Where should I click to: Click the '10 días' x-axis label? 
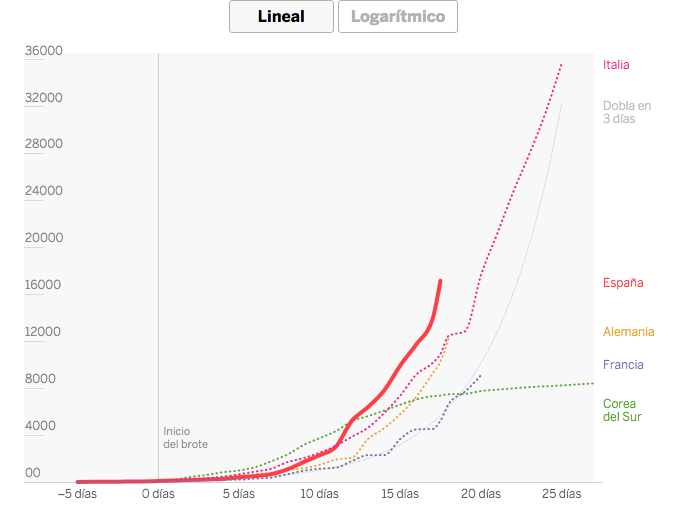point(319,494)
